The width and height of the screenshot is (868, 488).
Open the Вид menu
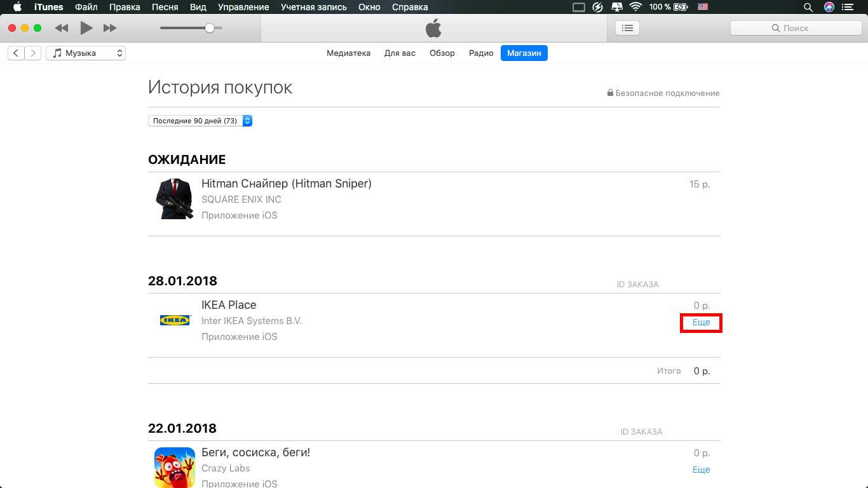(x=198, y=7)
